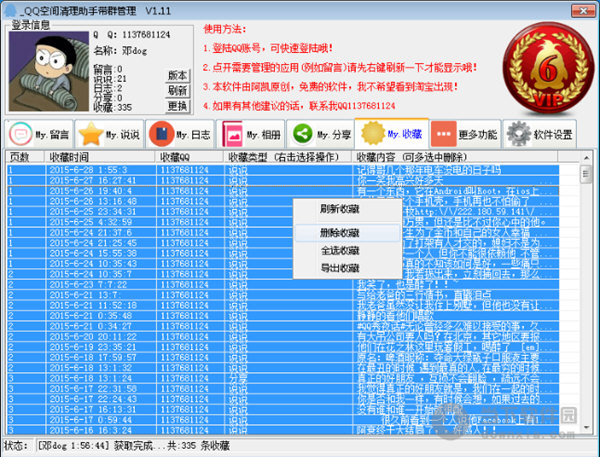Switch to the My.说说 tab label
600x457 pixels.
point(123,135)
